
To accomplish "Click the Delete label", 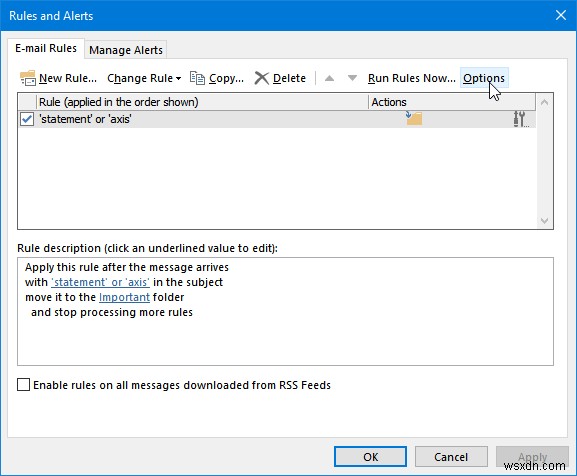I will pyautogui.click(x=289, y=78).
